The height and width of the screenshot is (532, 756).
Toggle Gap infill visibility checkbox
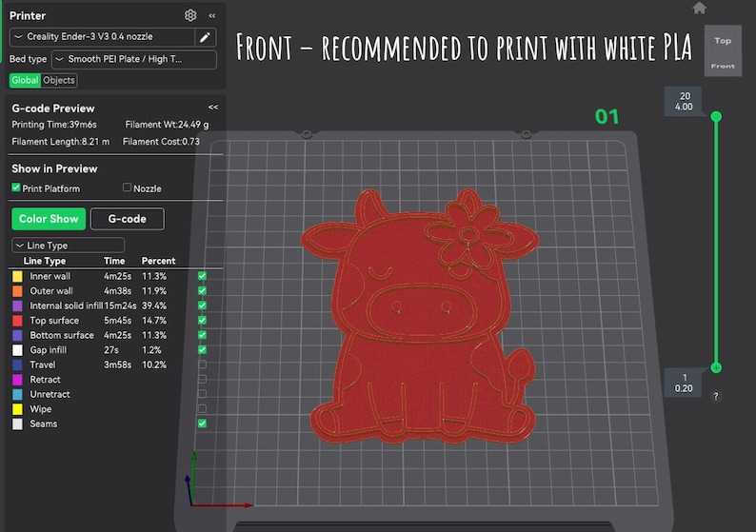(202, 350)
